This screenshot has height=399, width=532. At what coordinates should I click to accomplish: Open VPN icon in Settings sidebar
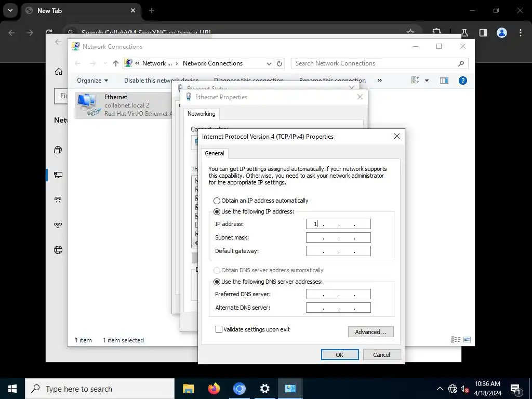tap(58, 225)
